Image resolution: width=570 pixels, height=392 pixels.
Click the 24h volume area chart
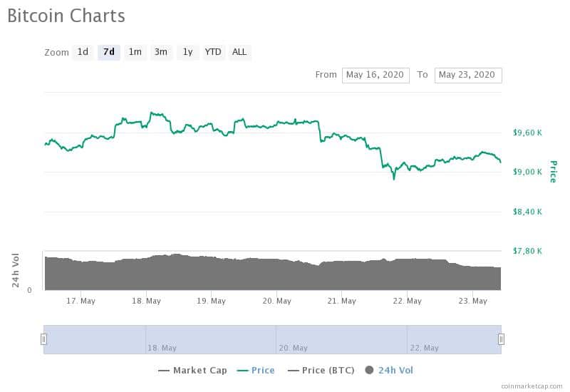point(273,273)
